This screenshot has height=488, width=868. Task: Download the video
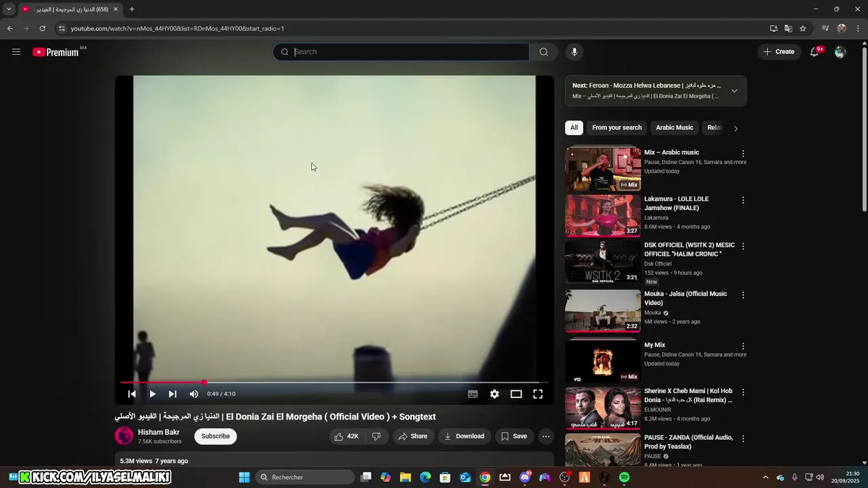coord(465,436)
